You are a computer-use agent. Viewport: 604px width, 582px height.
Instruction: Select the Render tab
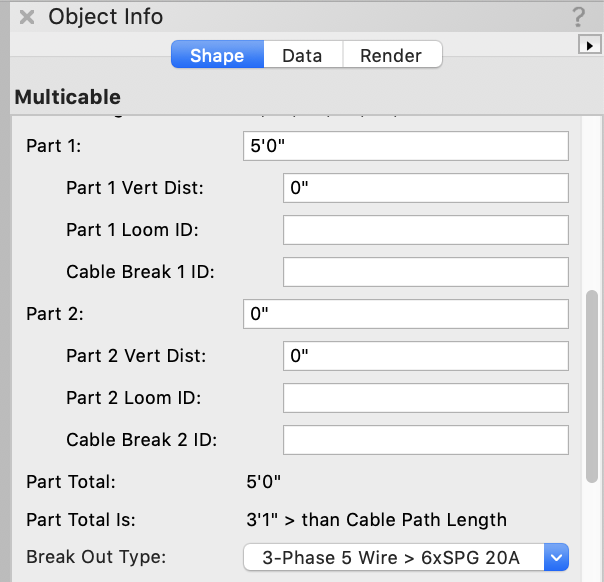391,55
